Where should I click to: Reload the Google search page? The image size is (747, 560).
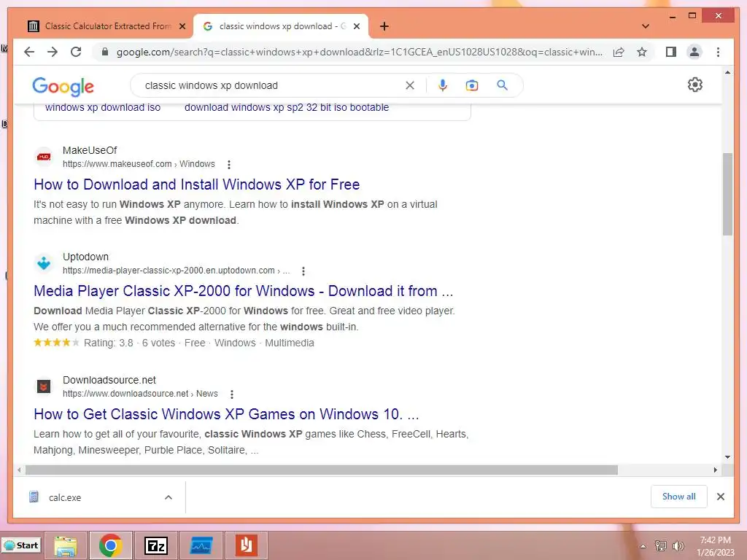pyautogui.click(x=76, y=52)
